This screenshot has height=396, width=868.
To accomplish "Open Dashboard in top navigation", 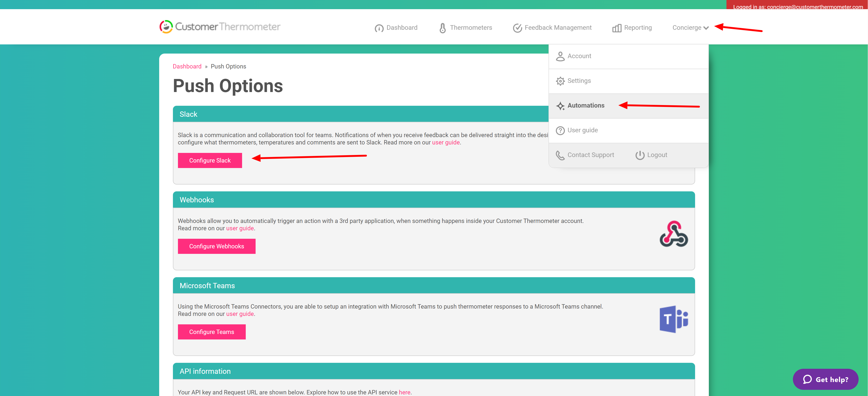I will [396, 28].
